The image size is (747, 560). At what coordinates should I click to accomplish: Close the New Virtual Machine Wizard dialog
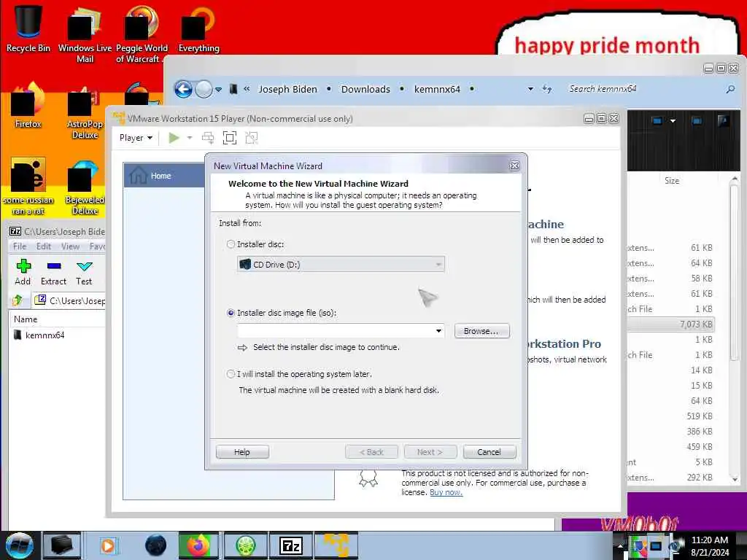514,166
